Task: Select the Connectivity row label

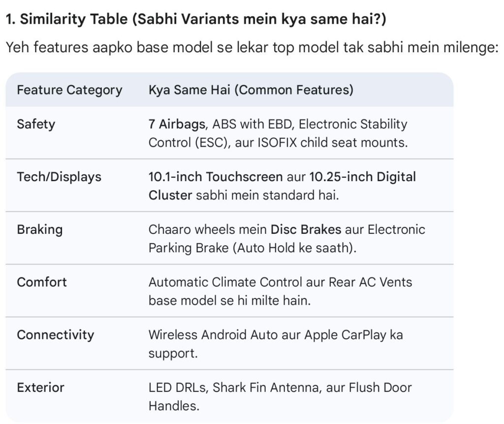Action: (55, 335)
